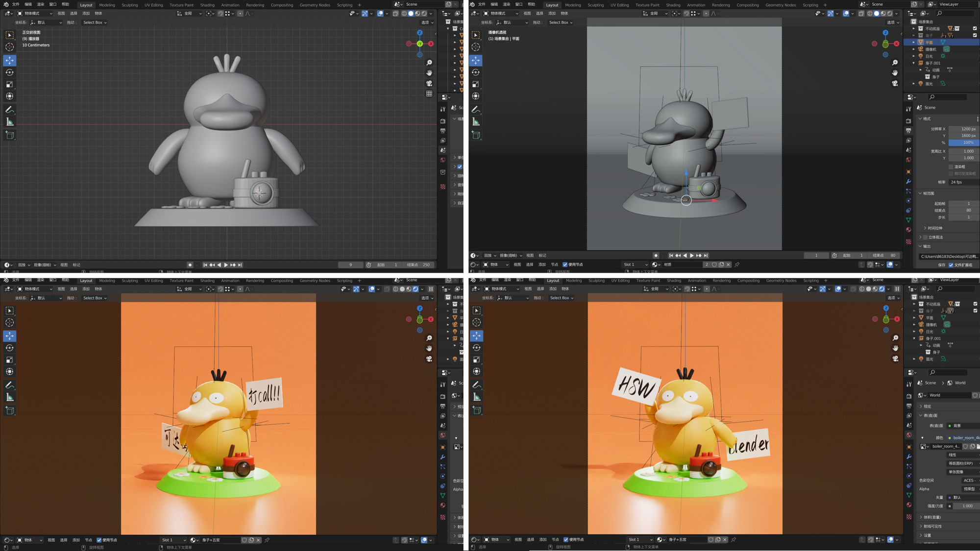Jump to start frame in grey camera-view timeline
Viewport: 980px width, 551px height.
(671, 256)
